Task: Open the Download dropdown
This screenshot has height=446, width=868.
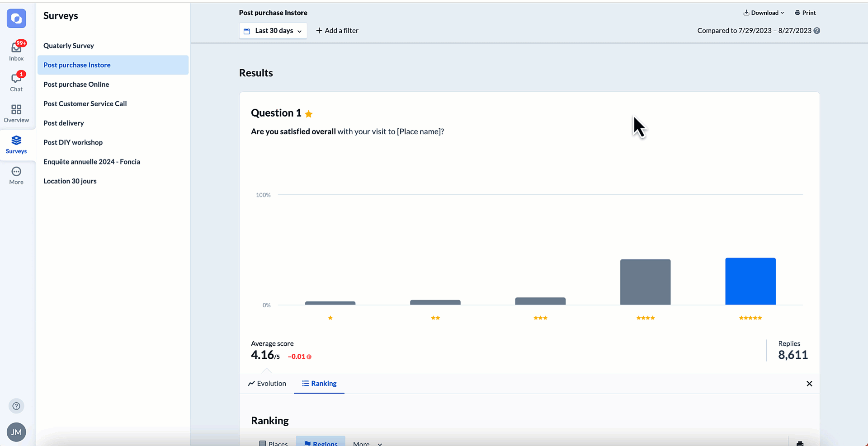Action: pos(763,13)
